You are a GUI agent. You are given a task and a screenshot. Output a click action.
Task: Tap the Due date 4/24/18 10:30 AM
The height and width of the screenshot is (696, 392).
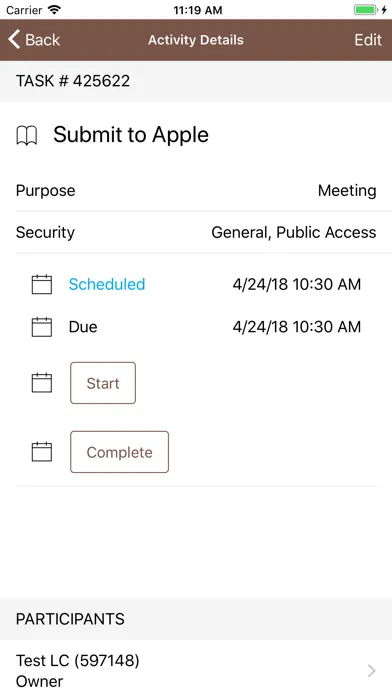coord(297,327)
